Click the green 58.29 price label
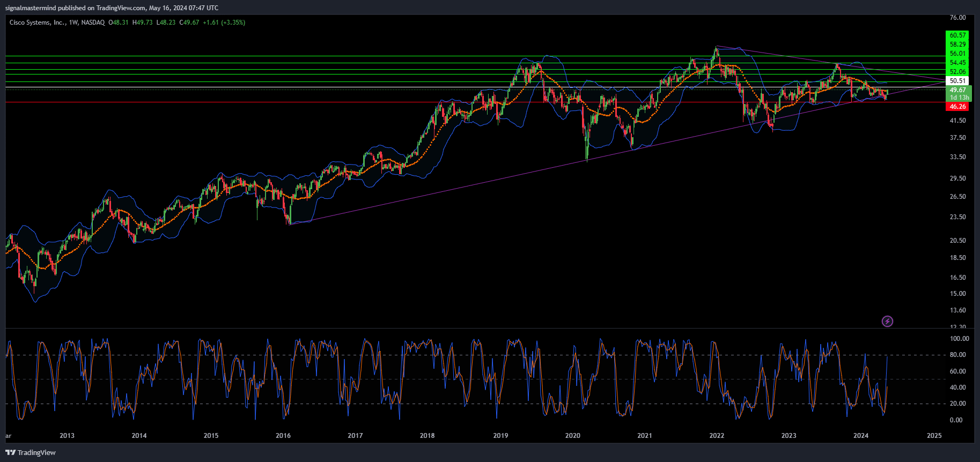980x462 pixels. coord(957,44)
